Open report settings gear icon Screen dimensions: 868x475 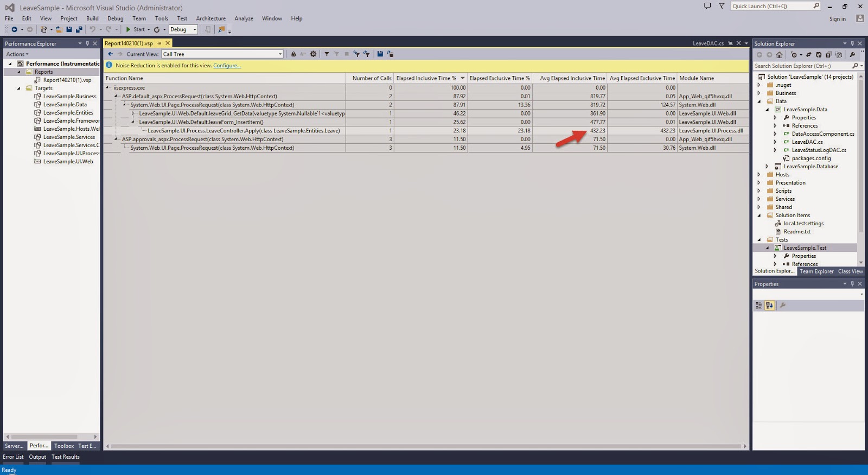(x=313, y=54)
